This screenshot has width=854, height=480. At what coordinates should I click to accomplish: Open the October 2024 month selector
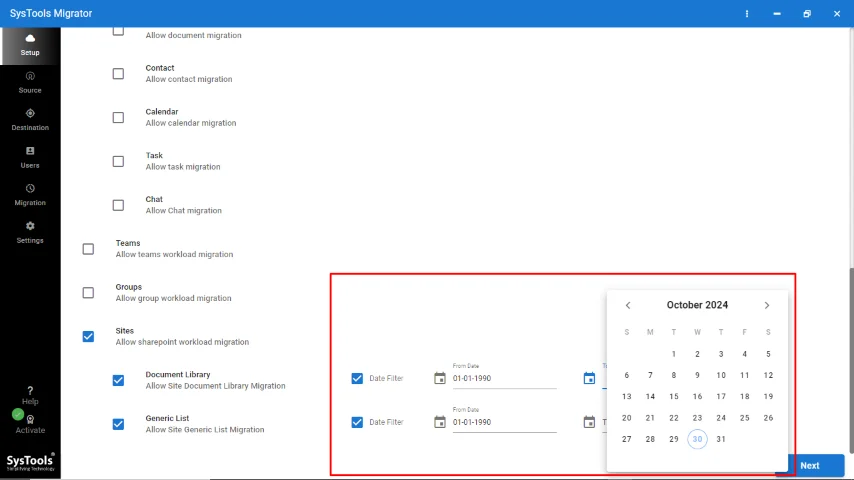click(x=697, y=305)
